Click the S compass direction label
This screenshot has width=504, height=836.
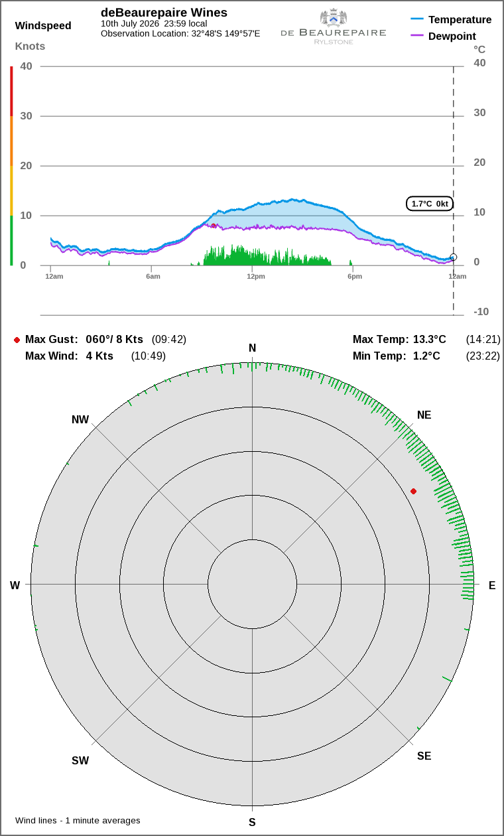coord(252,823)
